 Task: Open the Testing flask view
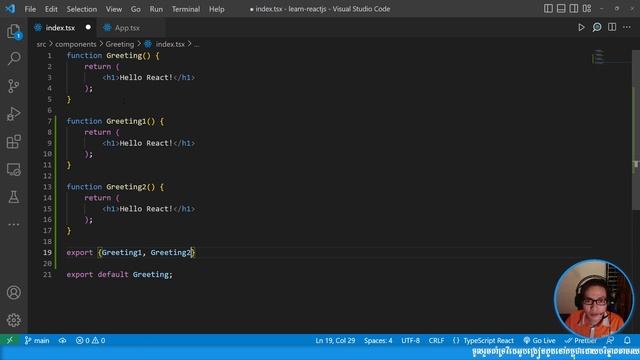(x=14, y=197)
